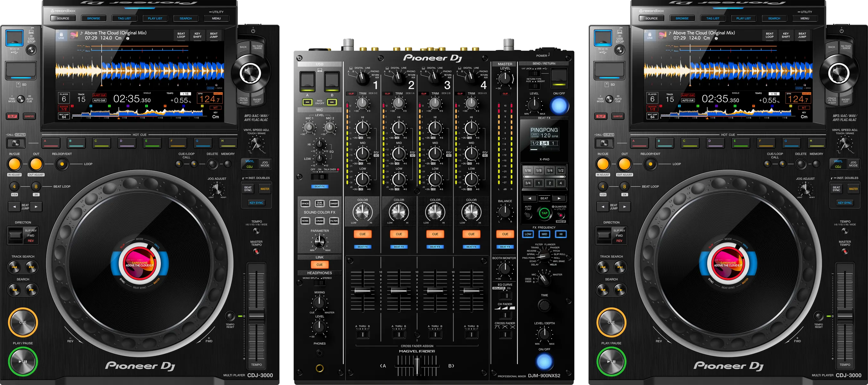Image resolution: width=868 pixels, height=385 pixels.
Task: Trigger hot cue A on left CDJ
Action: (x=51, y=143)
